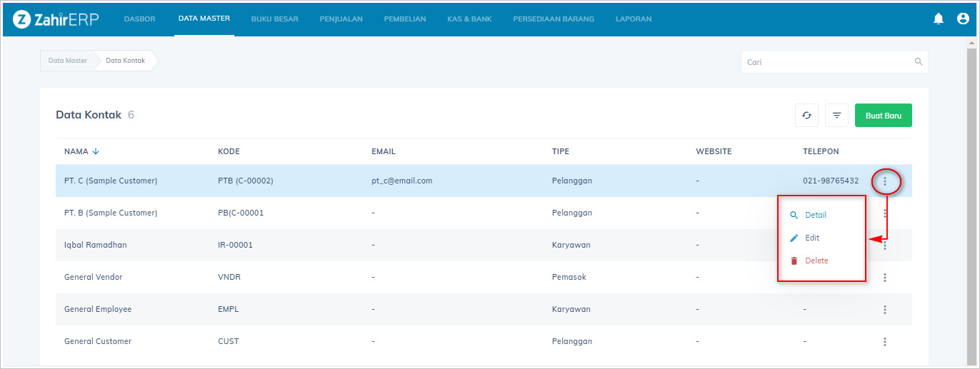
Task: Toggle sort arrow on NAMA column
Action: (96, 151)
